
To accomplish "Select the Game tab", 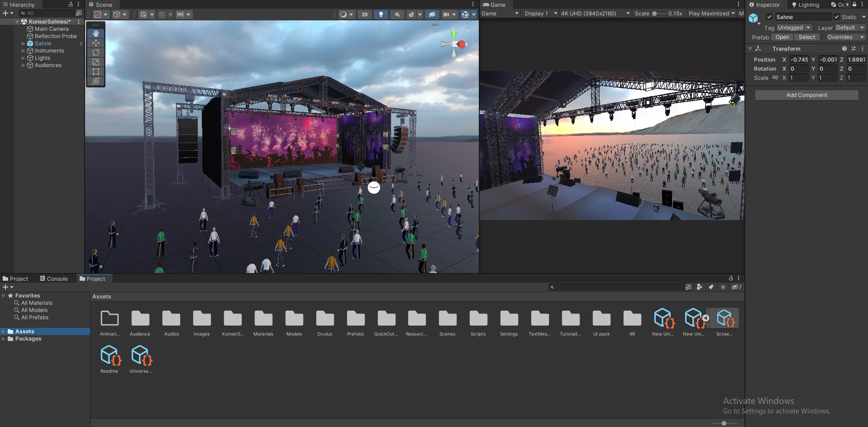I will point(494,5).
